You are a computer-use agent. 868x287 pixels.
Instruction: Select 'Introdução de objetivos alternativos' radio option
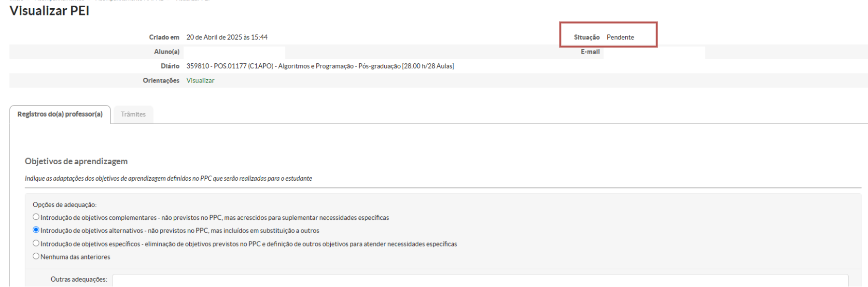tap(36, 230)
